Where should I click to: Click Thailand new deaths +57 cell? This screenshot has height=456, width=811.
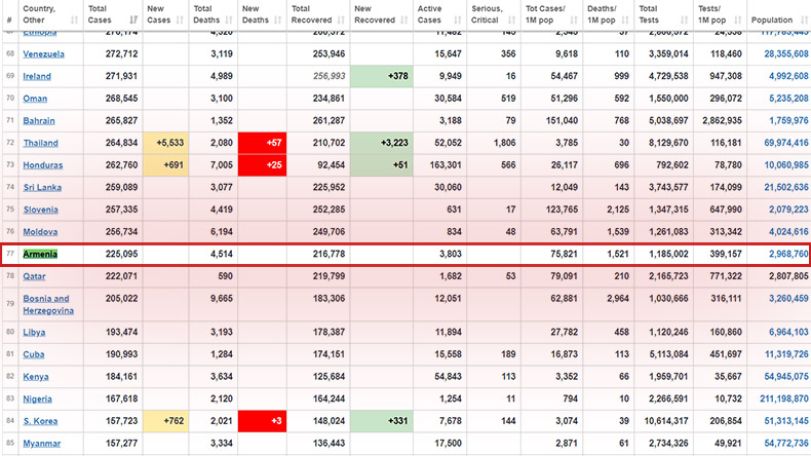click(262, 143)
